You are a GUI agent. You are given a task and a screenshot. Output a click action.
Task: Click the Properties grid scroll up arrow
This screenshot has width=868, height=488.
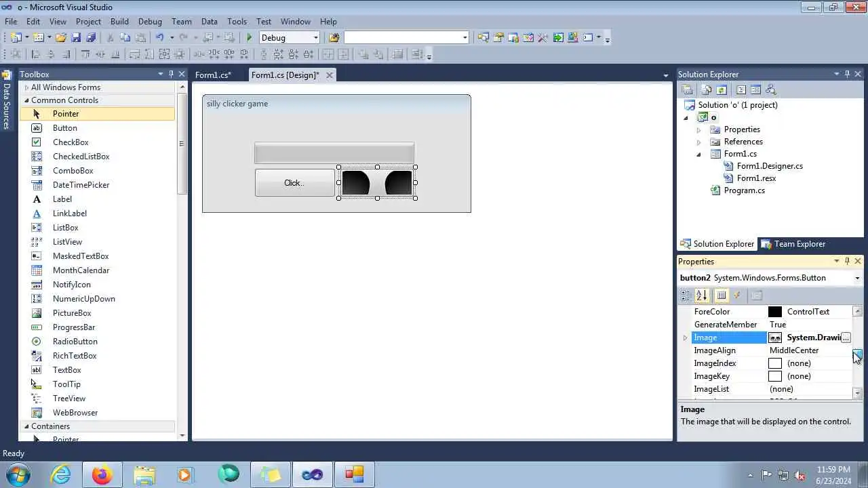coord(857,311)
